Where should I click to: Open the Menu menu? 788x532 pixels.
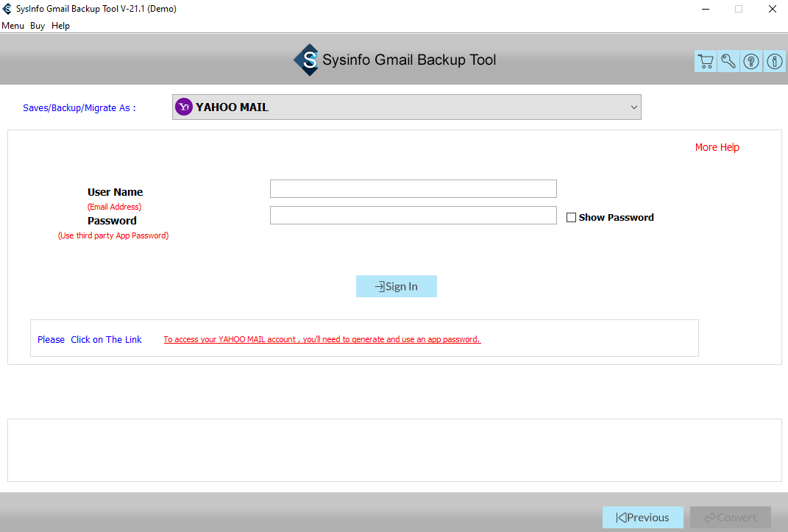(13, 26)
